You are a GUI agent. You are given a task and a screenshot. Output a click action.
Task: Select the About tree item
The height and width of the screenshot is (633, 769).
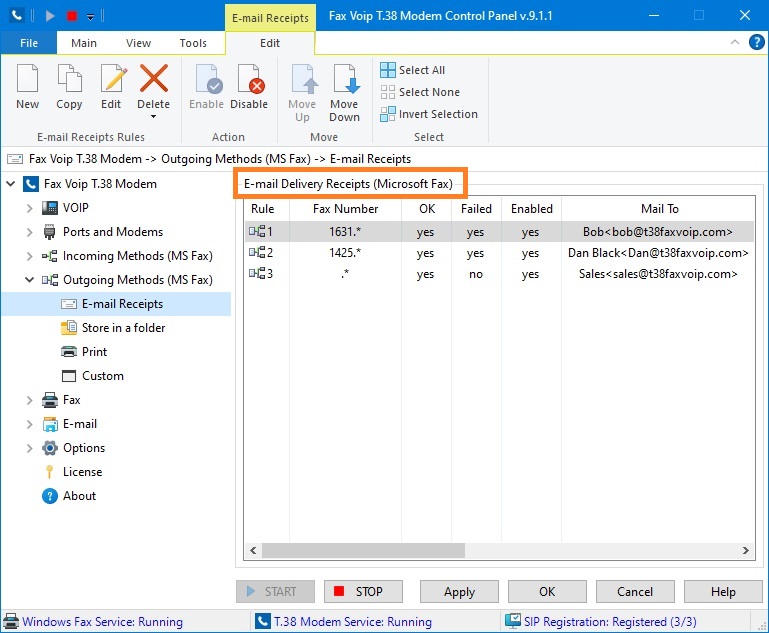point(79,496)
